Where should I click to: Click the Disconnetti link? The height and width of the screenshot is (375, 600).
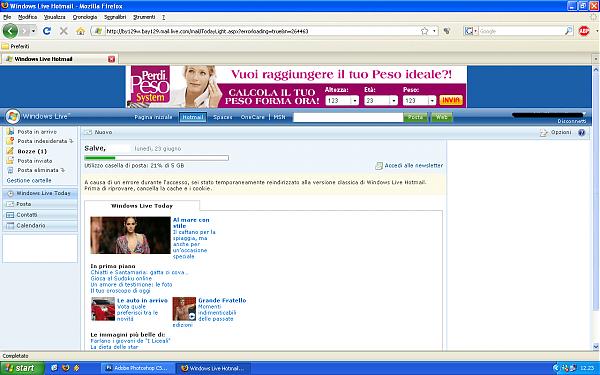click(x=572, y=121)
